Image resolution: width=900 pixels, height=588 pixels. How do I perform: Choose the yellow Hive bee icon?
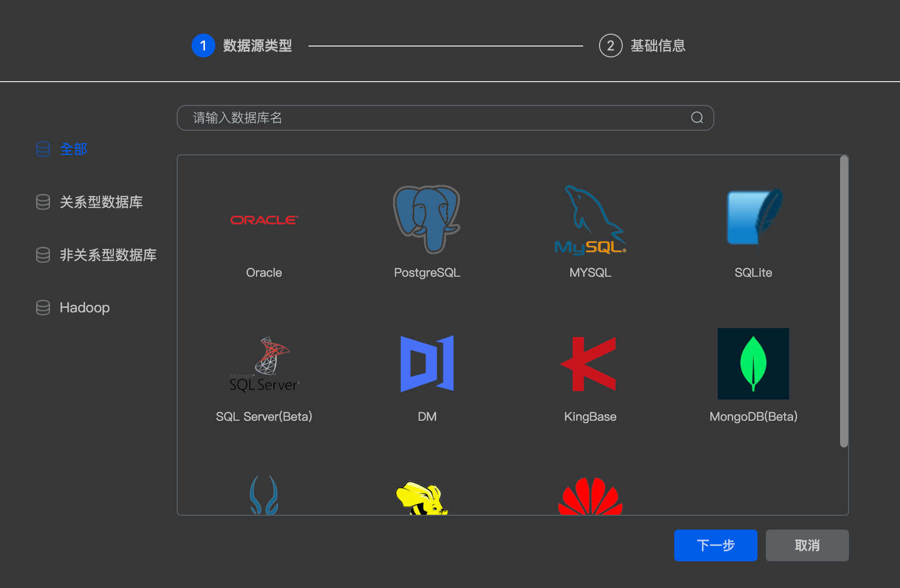(x=422, y=498)
